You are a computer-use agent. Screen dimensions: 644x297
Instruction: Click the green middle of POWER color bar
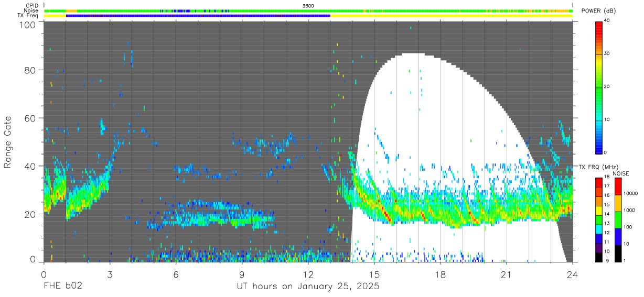coord(599,86)
